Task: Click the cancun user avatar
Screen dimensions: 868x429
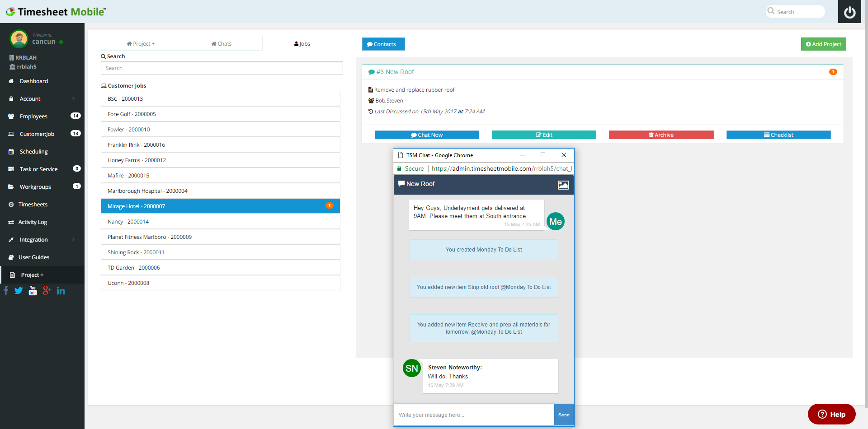Action: pos(19,39)
